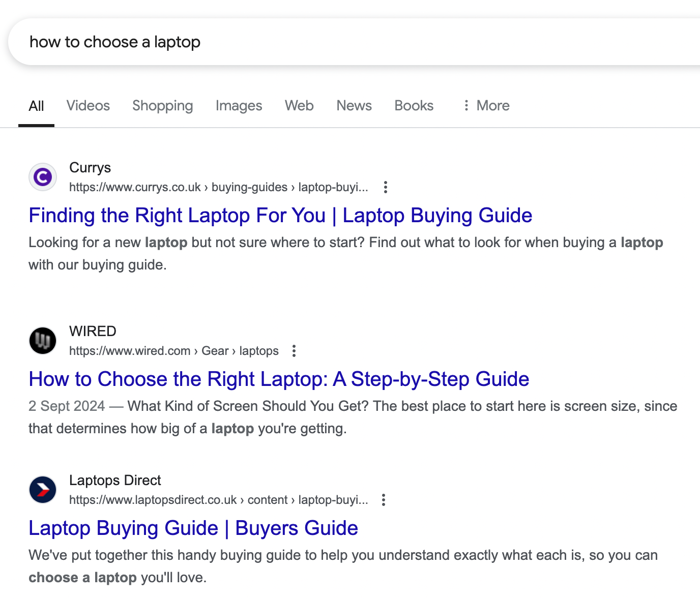Click the Laptops Direct favicon
The width and height of the screenshot is (700, 599).
(x=42, y=489)
